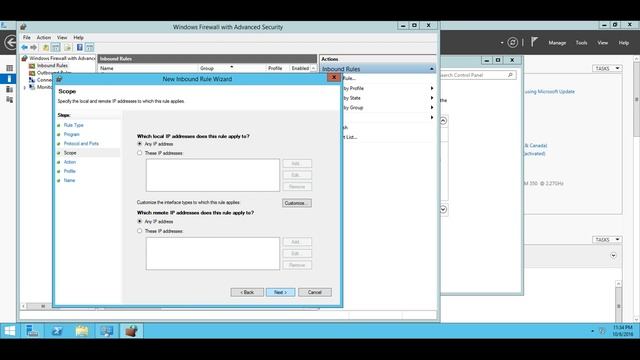Open Server Manager from the taskbar
Image resolution: width=640 pixels, height=360 pixels.
(32, 331)
